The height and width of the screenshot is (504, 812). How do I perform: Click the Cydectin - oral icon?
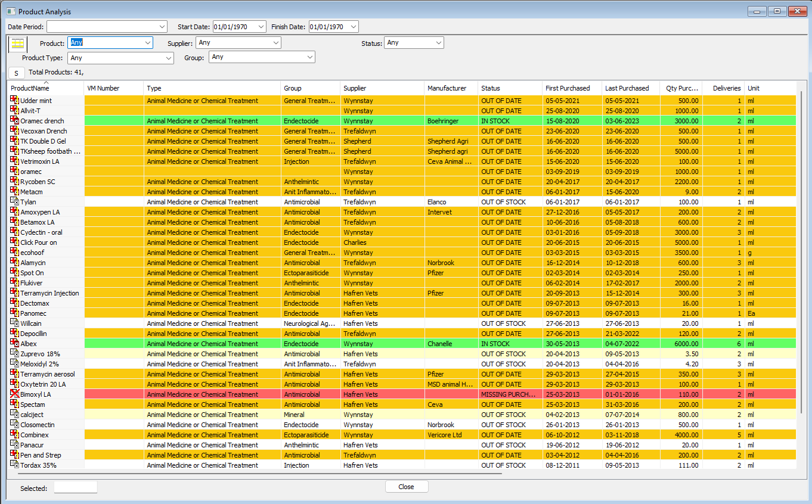(x=15, y=232)
